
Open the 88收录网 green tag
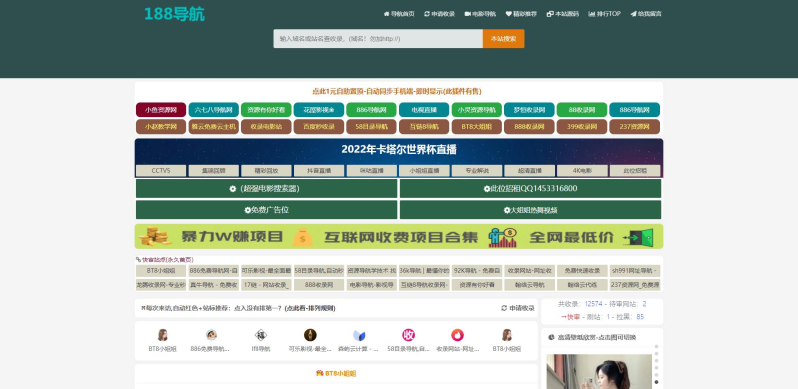point(582,110)
